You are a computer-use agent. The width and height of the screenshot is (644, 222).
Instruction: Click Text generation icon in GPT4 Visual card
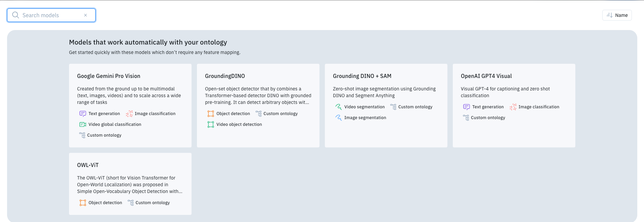pyautogui.click(x=466, y=107)
